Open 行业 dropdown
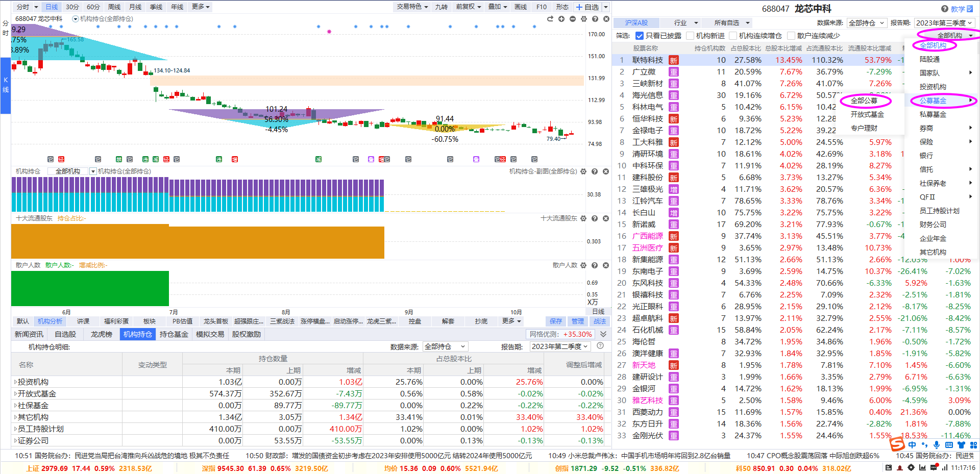 tap(680, 23)
